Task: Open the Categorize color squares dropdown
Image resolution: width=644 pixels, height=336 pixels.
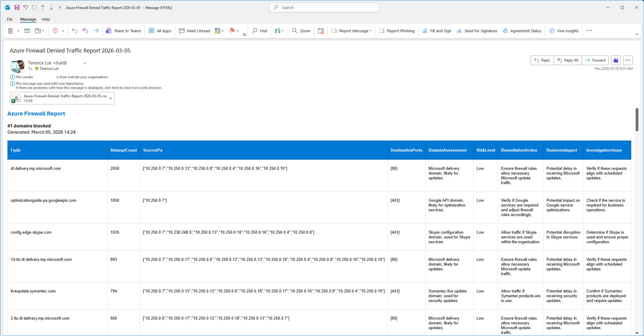Action: (x=219, y=31)
